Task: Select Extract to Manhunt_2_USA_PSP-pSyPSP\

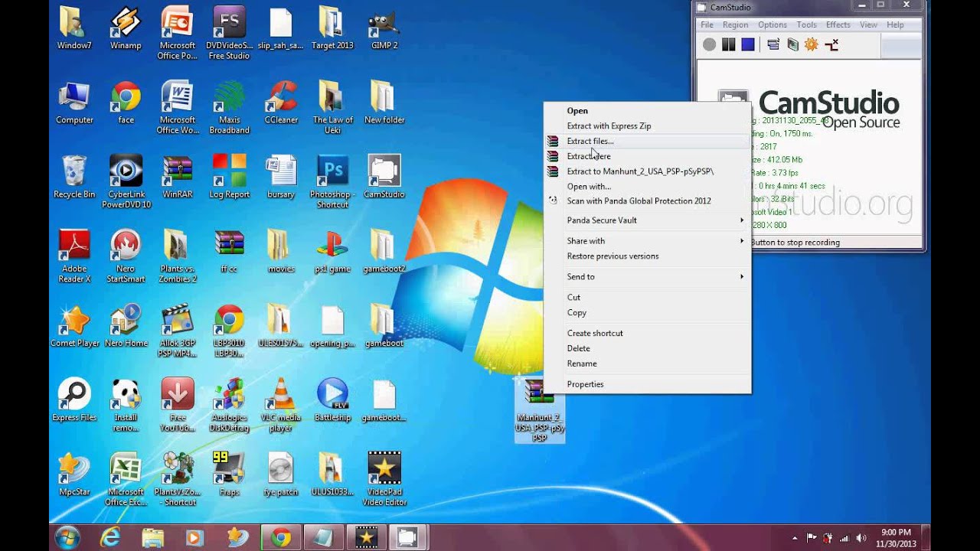Action: click(647, 171)
